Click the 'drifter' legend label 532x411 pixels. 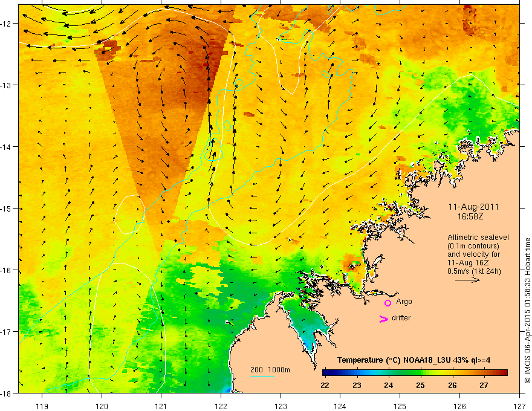tap(401, 318)
